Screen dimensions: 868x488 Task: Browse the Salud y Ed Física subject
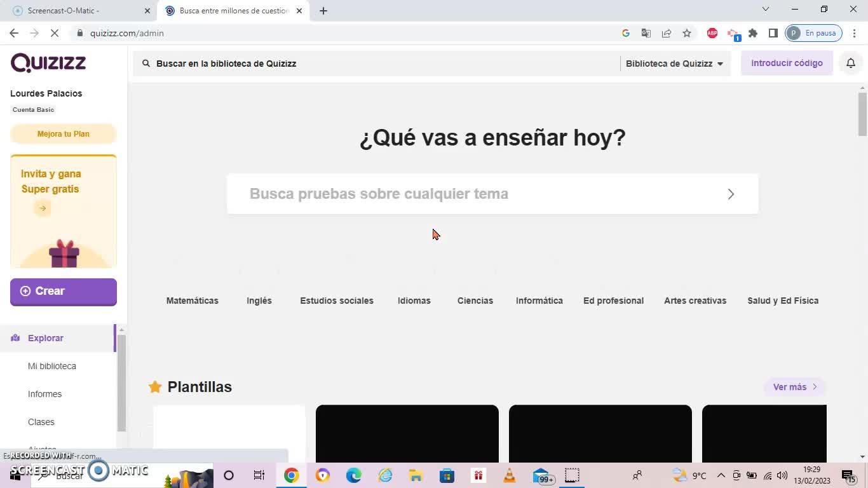click(783, 301)
